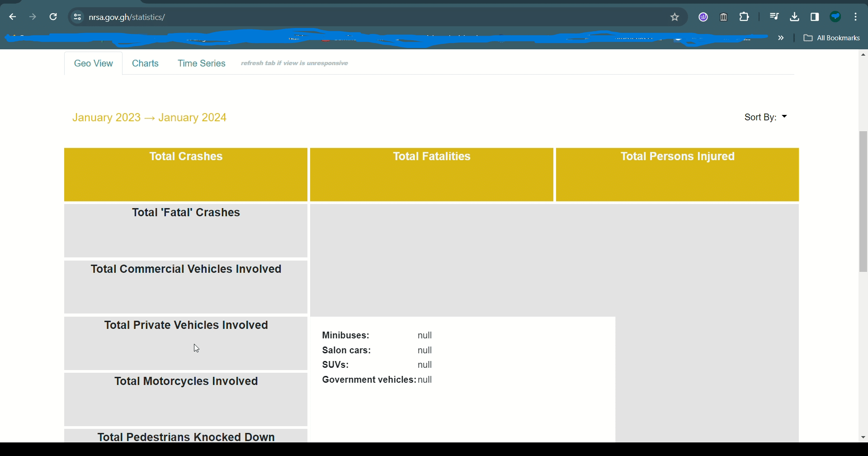View site information icon in address bar
The height and width of the screenshot is (456, 868).
77,17
